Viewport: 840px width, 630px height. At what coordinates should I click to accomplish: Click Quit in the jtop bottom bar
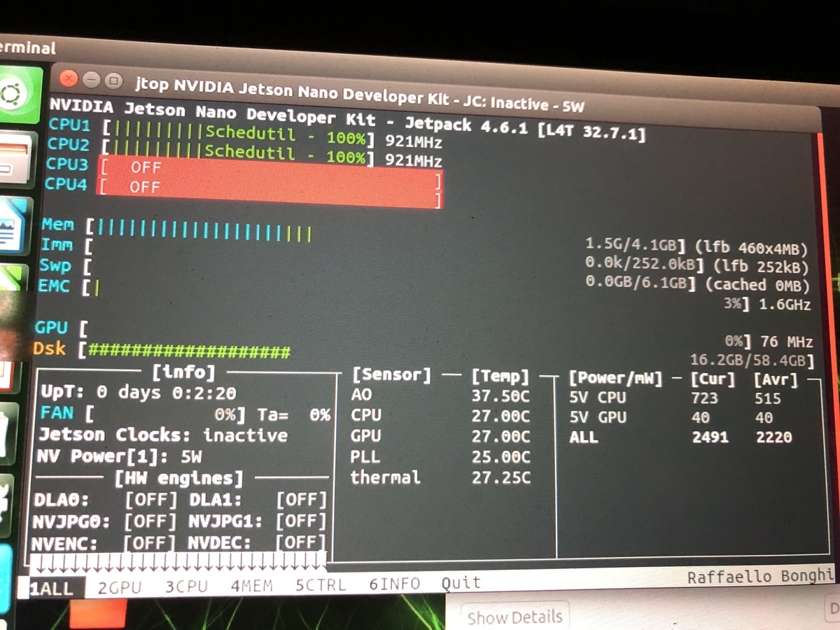coord(461,582)
